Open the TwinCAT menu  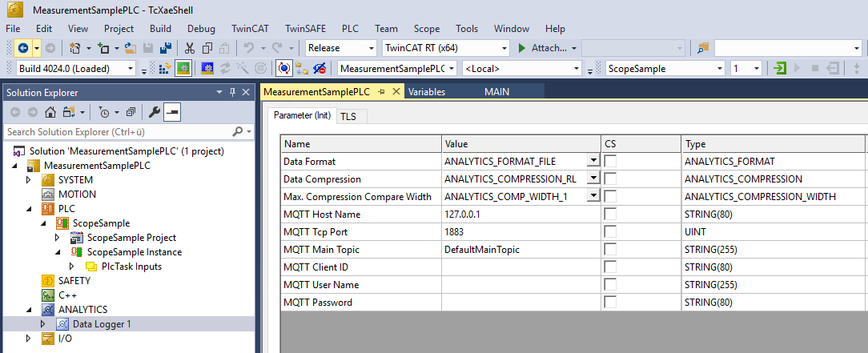coord(250,29)
